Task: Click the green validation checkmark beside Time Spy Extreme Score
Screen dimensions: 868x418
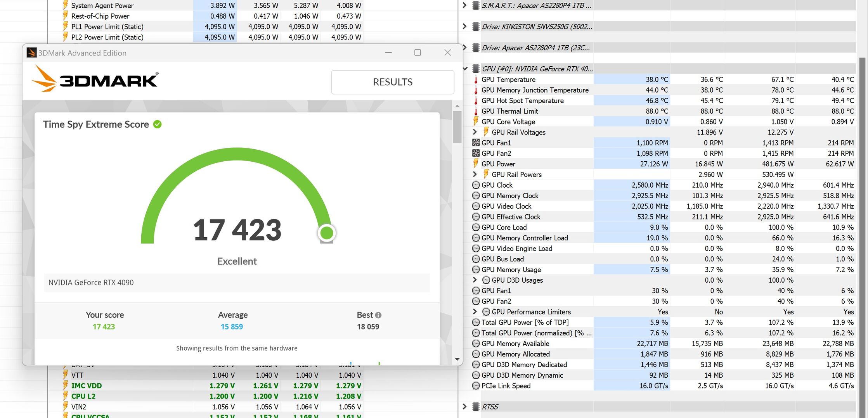Action: 157,124
